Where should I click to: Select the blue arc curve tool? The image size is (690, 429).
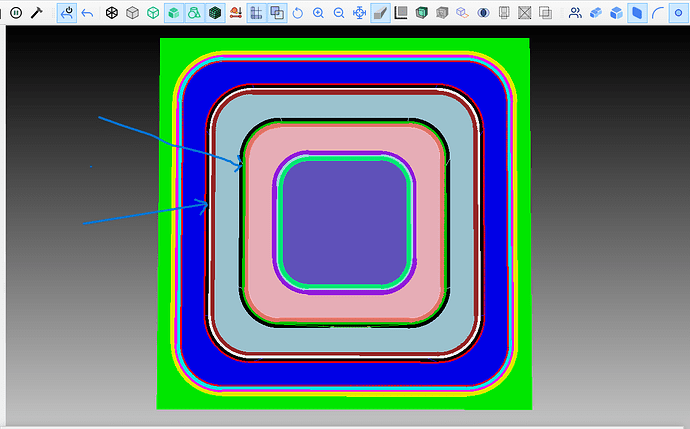coord(658,13)
